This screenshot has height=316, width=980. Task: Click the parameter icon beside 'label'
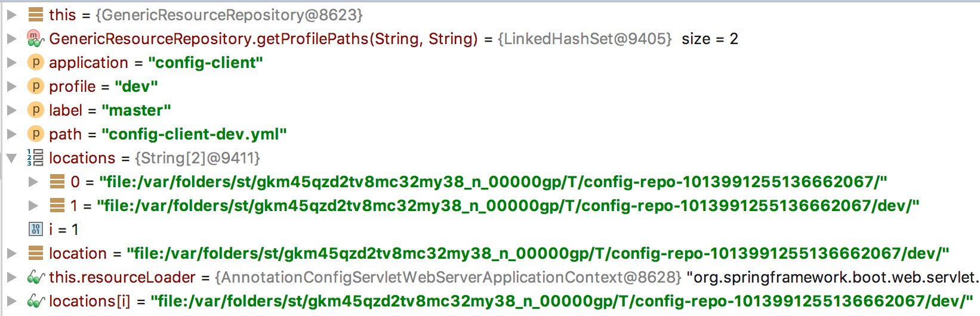36,110
